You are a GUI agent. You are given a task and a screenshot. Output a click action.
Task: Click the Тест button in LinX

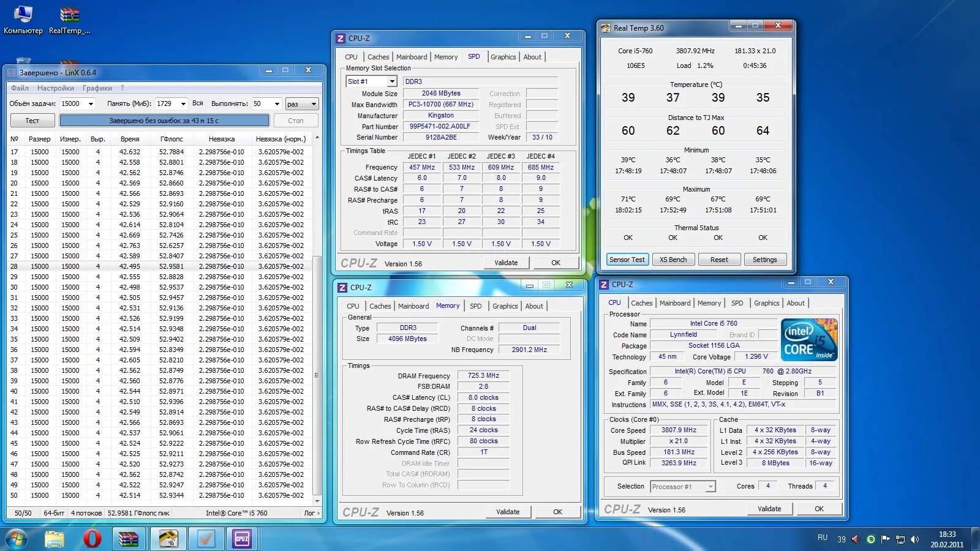point(32,121)
